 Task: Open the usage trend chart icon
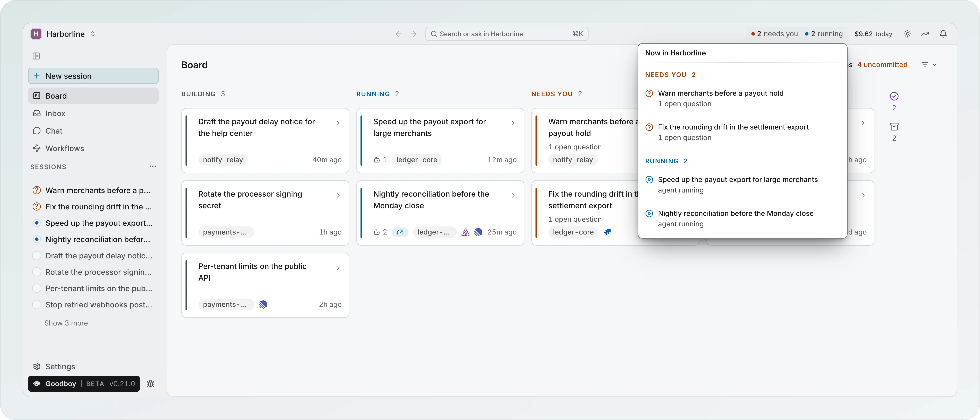[x=925, y=34]
